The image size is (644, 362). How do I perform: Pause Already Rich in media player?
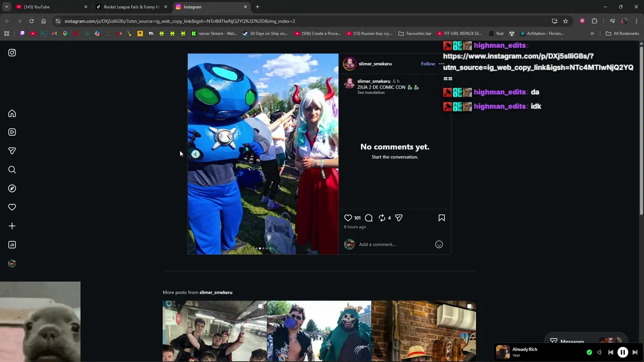[622, 352]
